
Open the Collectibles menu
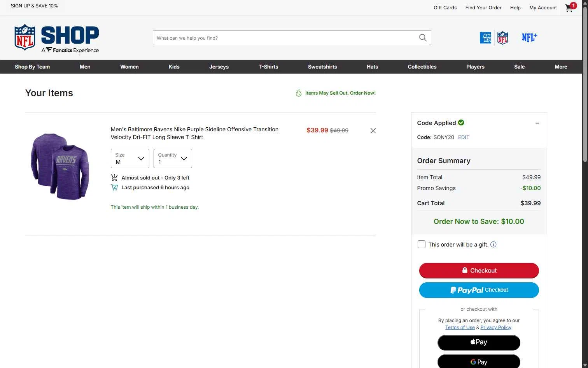(x=422, y=67)
